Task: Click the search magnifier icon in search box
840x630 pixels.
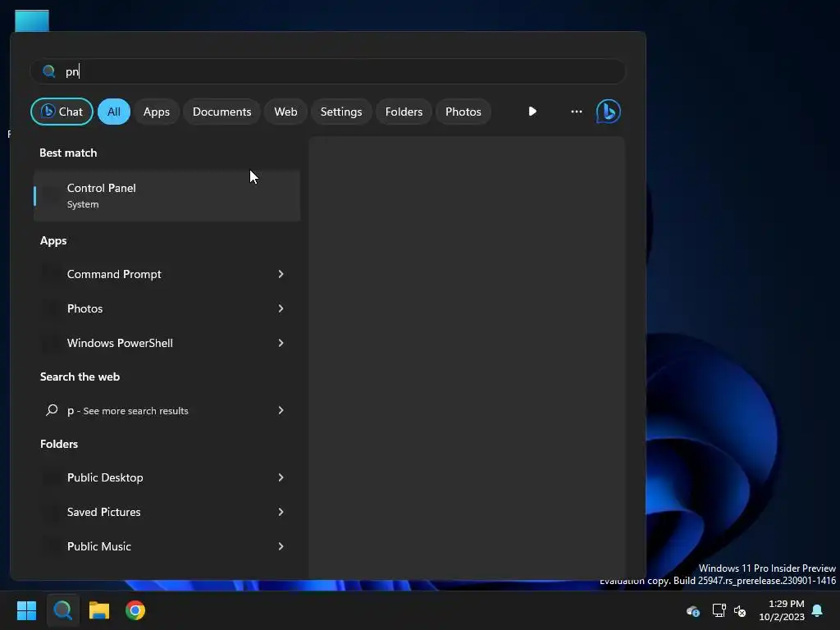Action: coord(48,71)
